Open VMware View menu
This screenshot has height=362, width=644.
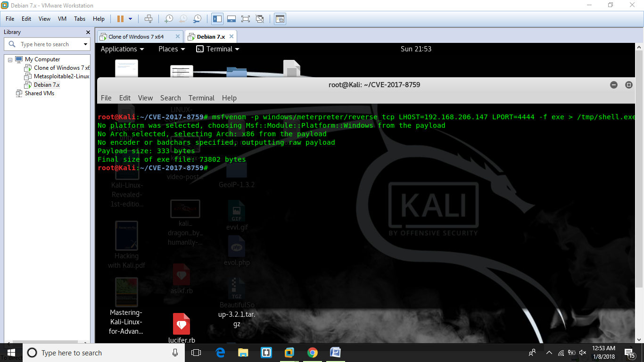point(45,19)
